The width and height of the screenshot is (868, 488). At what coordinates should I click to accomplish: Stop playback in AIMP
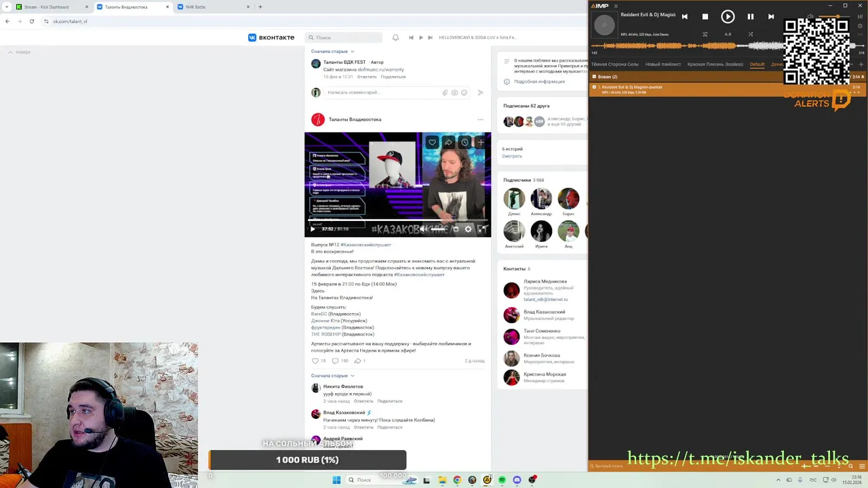(x=705, y=17)
